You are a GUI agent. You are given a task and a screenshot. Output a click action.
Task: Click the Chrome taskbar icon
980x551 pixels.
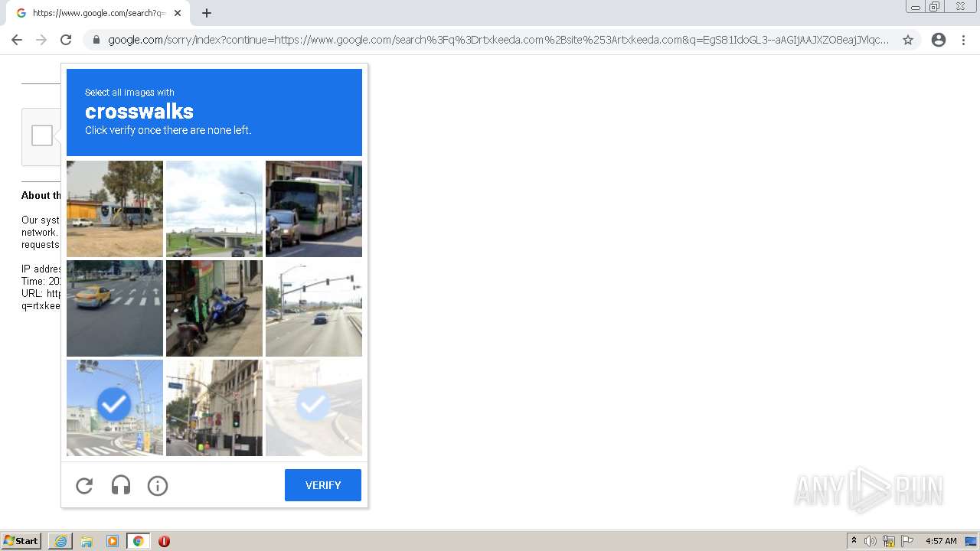pos(138,541)
